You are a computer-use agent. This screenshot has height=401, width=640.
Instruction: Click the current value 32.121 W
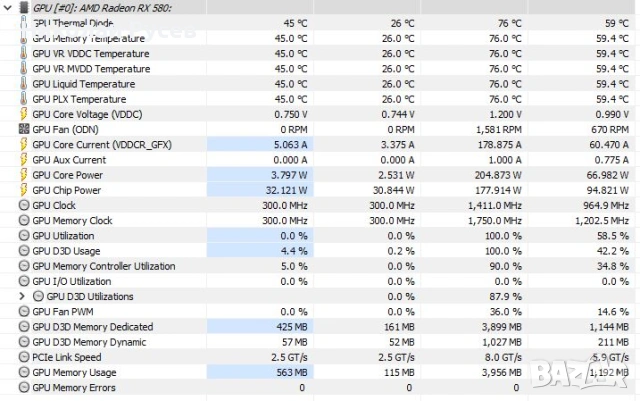point(287,190)
